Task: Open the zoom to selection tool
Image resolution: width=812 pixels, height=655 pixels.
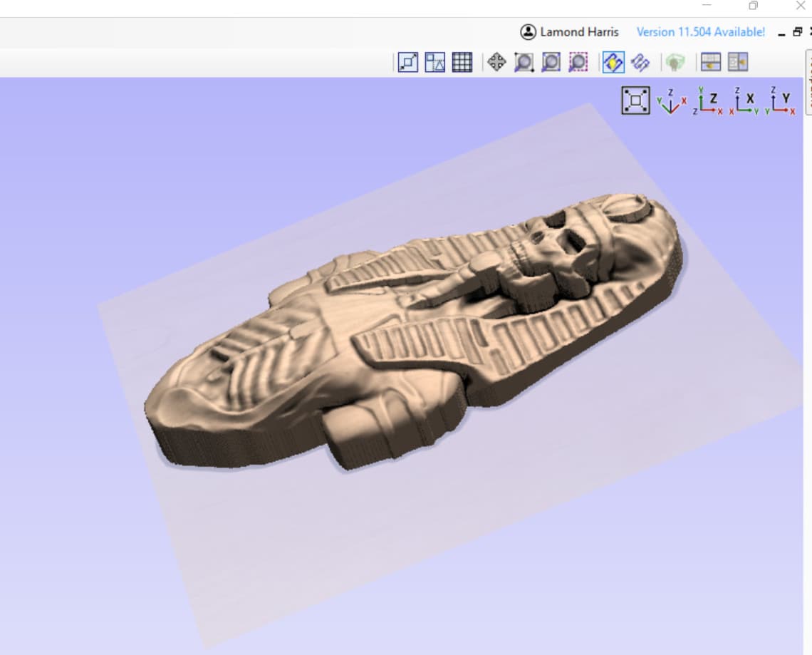Action: tap(578, 63)
